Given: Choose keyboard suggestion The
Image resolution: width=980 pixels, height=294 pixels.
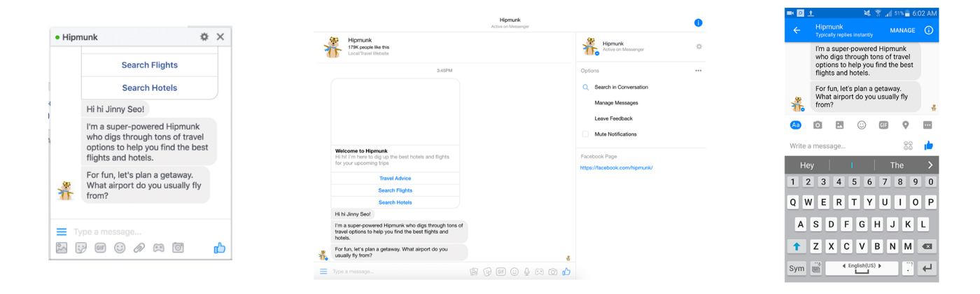Looking at the screenshot, I should [x=897, y=165].
